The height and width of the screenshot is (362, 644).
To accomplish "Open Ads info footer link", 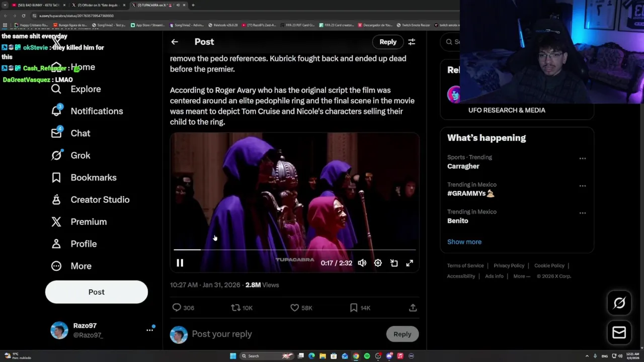I will (x=494, y=276).
